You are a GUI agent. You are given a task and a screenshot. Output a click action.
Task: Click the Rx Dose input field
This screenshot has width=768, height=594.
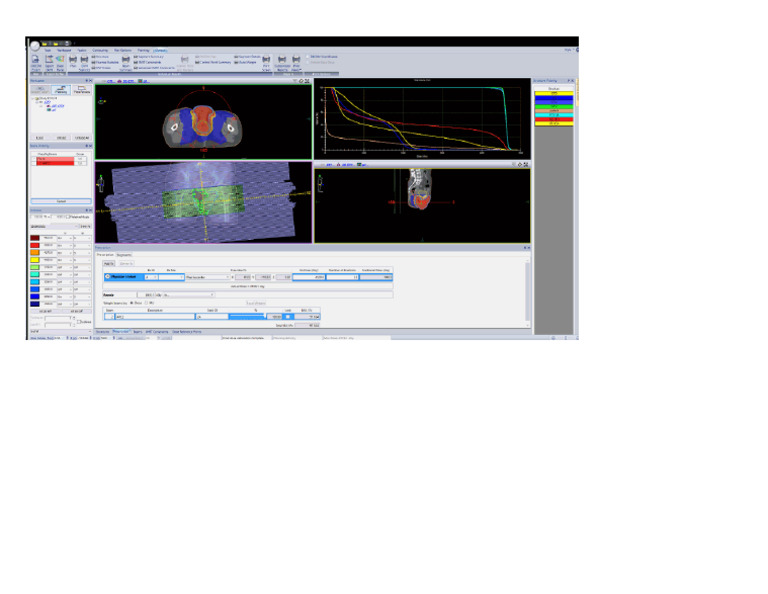(309, 277)
